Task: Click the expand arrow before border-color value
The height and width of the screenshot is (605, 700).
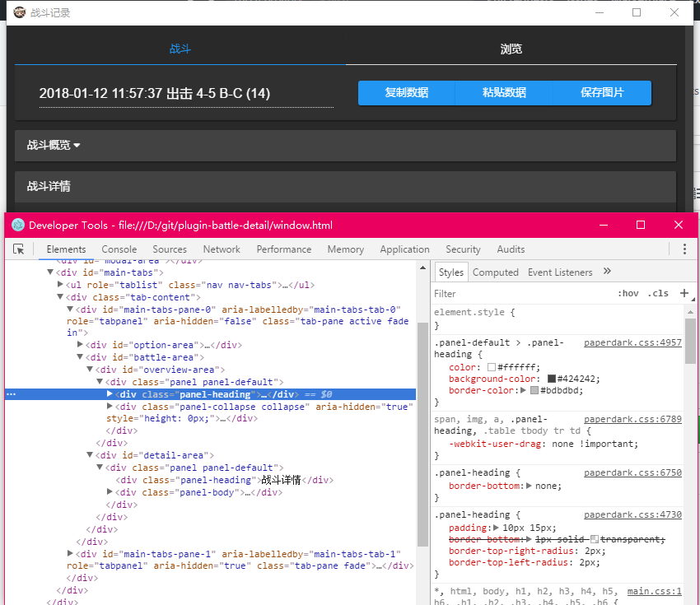Action: pyautogui.click(x=524, y=391)
